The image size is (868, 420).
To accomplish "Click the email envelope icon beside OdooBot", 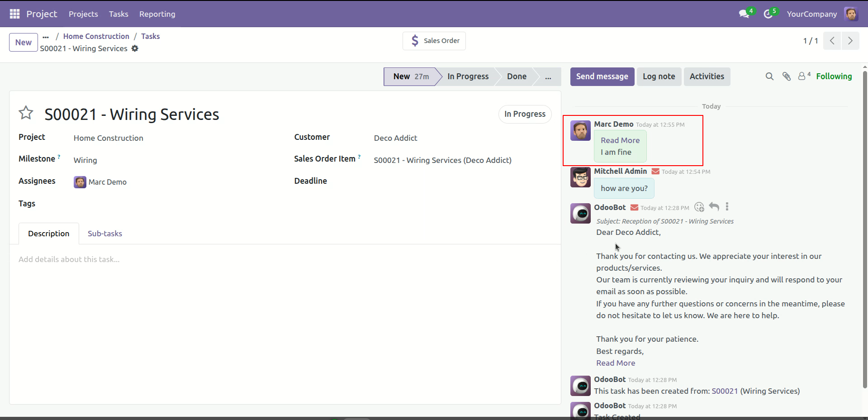I will point(634,208).
